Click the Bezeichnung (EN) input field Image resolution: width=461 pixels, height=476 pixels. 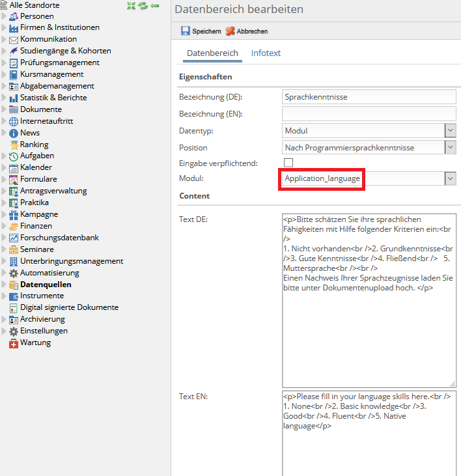click(x=369, y=114)
